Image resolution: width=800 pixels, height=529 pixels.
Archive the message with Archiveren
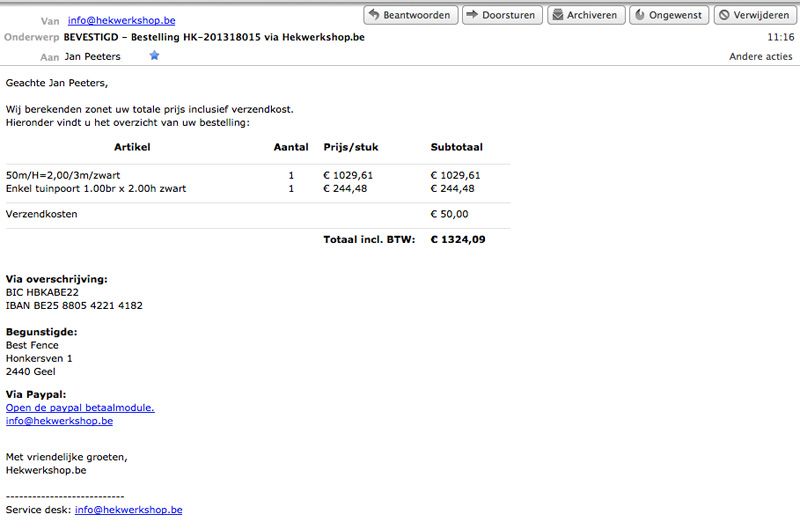coord(586,15)
